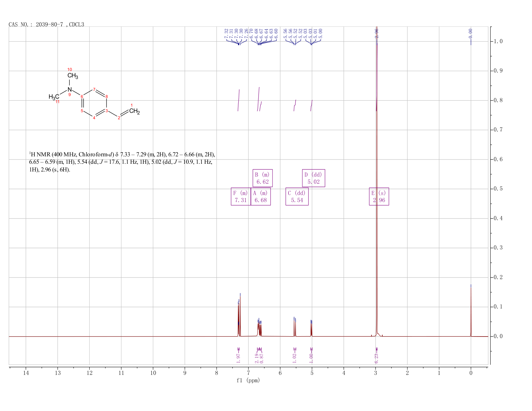This screenshot has width=532, height=411.
Task: Click the 6.23 integral value
Action: coord(376,358)
